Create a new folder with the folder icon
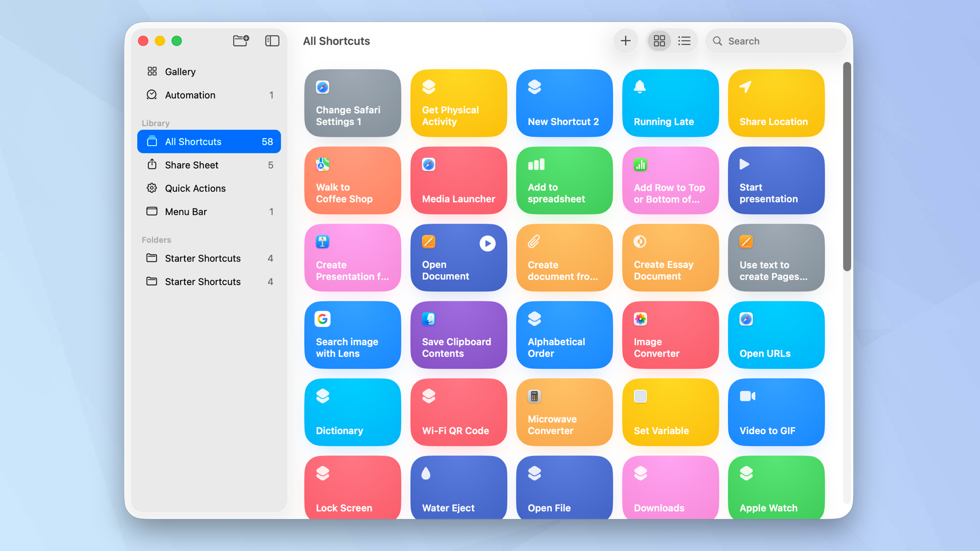 coord(241,41)
